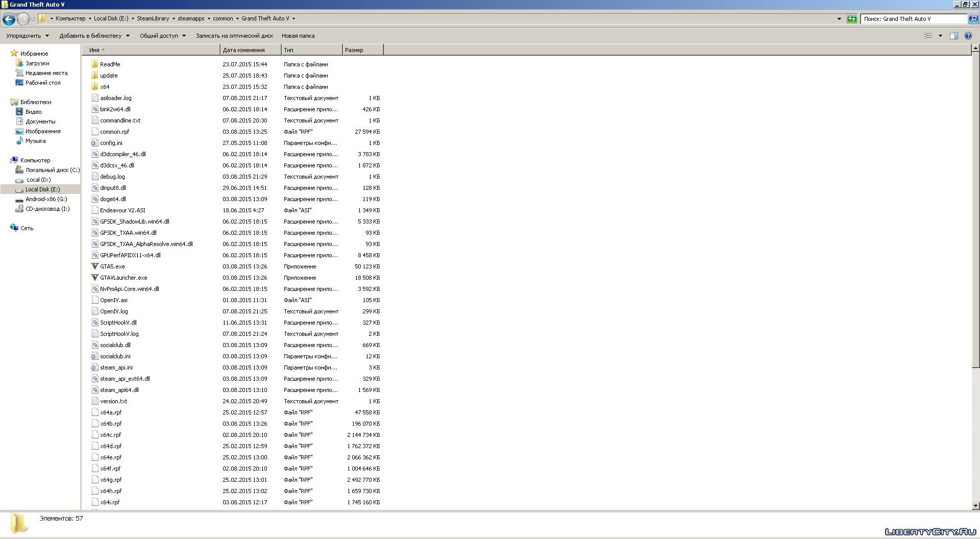The width and height of the screenshot is (980, 539).
Task: Open Локальный диск (C:) in the sidebar
Action: point(53,170)
